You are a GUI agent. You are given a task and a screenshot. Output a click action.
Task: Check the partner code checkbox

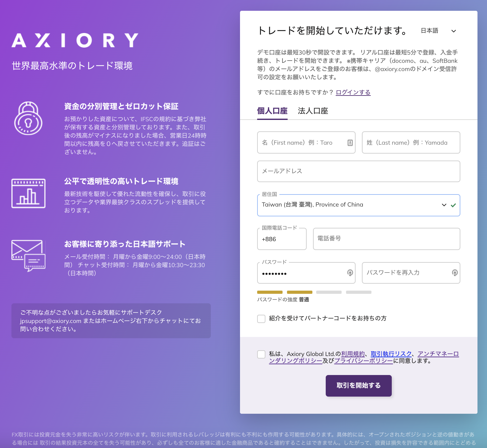coord(261,319)
